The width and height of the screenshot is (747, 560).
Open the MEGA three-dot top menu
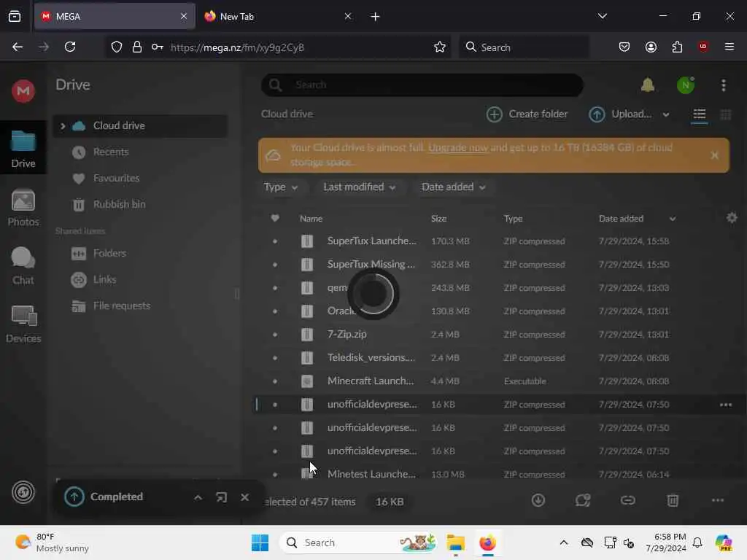pos(723,85)
